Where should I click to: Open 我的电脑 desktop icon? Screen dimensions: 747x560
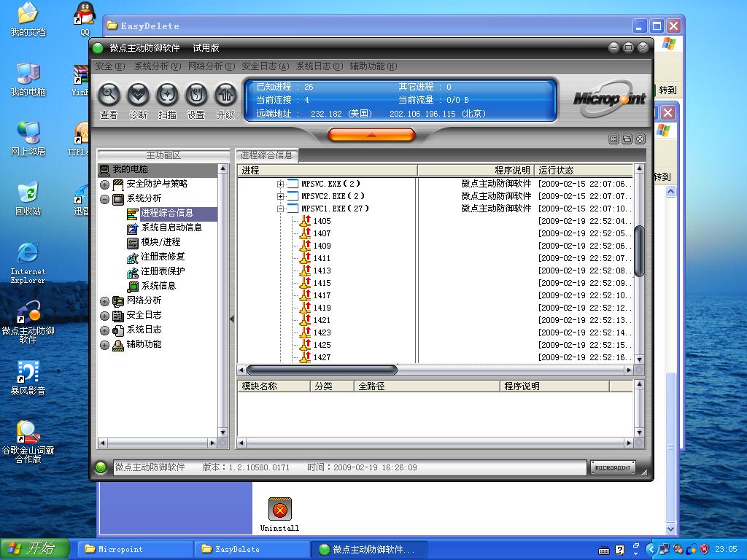click(x=28, y=79)
